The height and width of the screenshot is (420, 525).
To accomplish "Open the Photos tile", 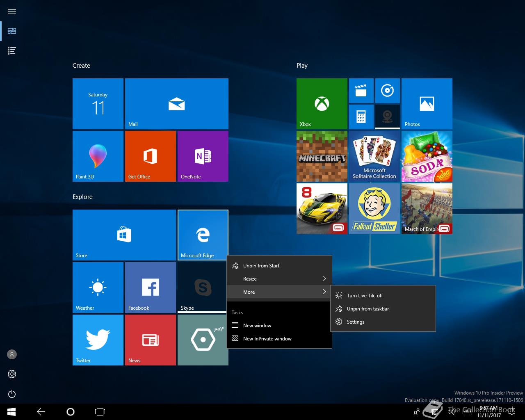I will pos(427,104).
